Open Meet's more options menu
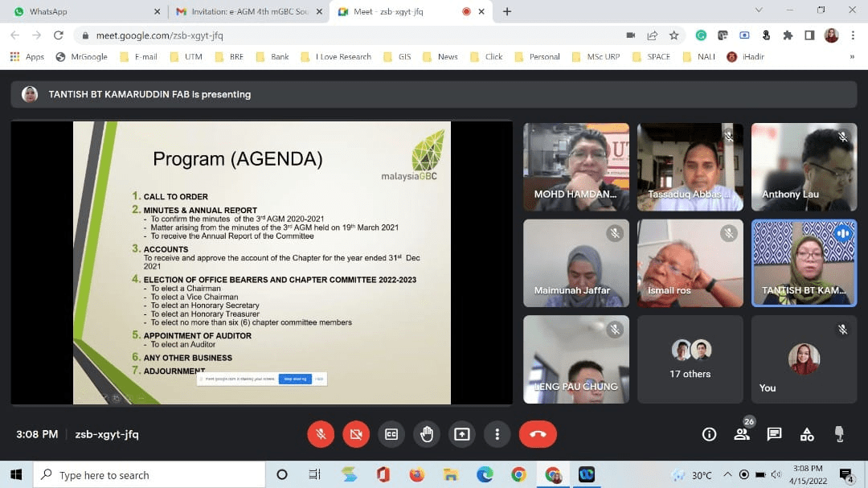The height and width of the screenshot is (488, 868). click(x=497, y=434)
